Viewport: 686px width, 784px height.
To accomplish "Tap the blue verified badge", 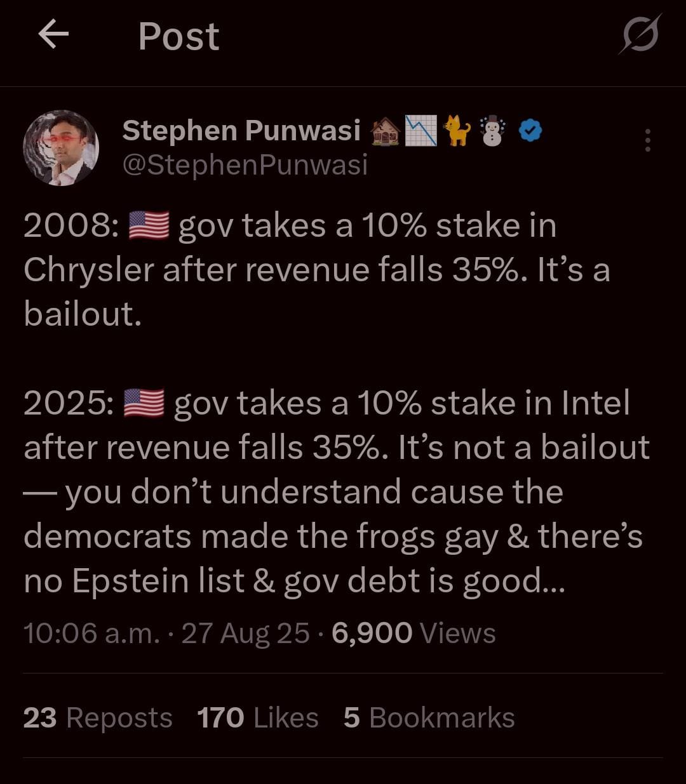I will click(x=530, y=131).
